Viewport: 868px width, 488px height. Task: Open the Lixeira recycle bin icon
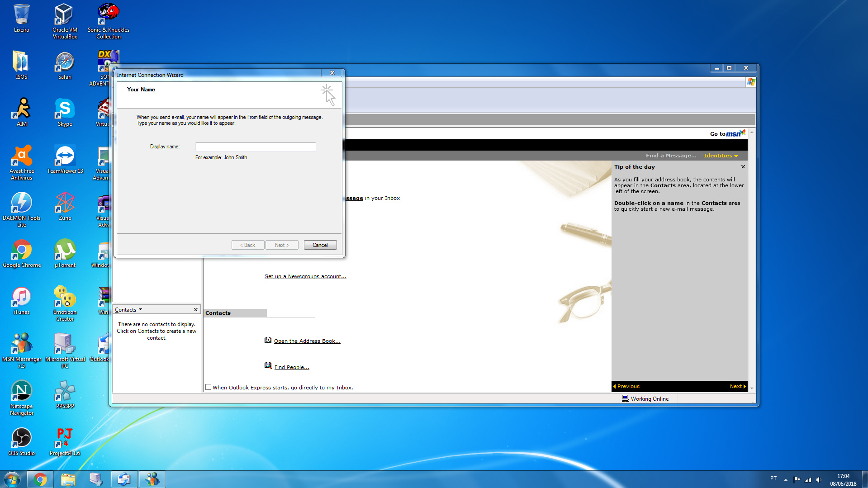point(21,18)
